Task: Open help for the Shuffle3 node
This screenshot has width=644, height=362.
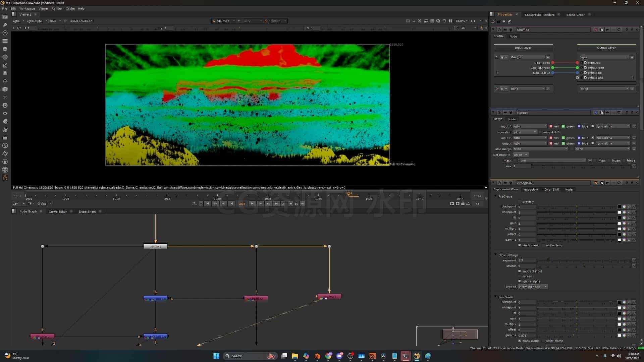Action: tap(627, 30)
